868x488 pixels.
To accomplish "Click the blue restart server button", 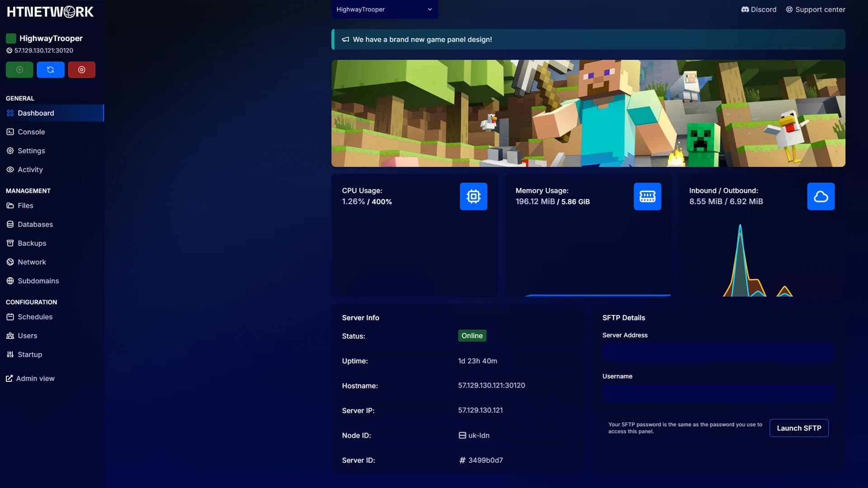I will pyautogui.click(x=50, y=70).
